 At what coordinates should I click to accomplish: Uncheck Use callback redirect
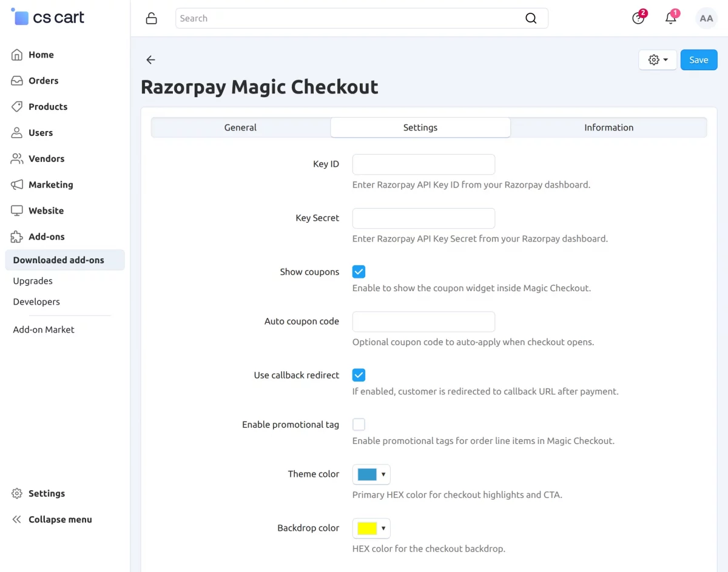[359, 375]
